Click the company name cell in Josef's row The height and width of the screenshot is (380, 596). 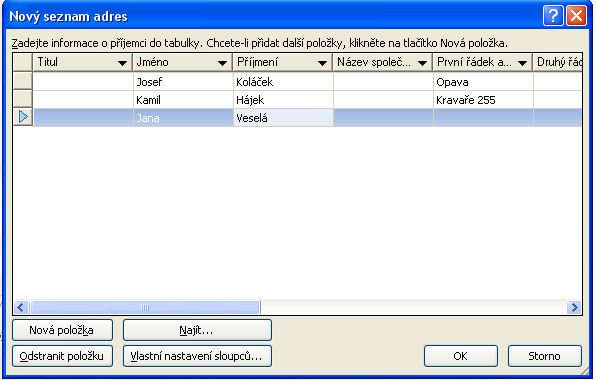(383, 81)
